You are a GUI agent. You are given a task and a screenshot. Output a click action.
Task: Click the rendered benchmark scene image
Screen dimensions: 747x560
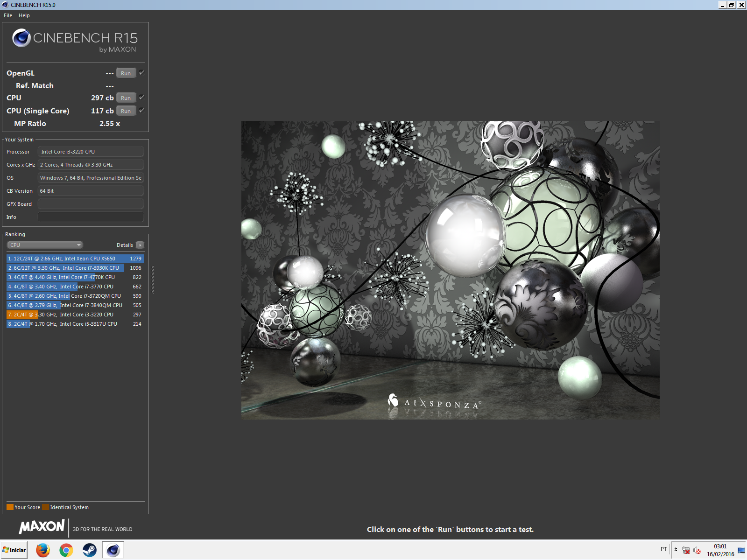450,270
